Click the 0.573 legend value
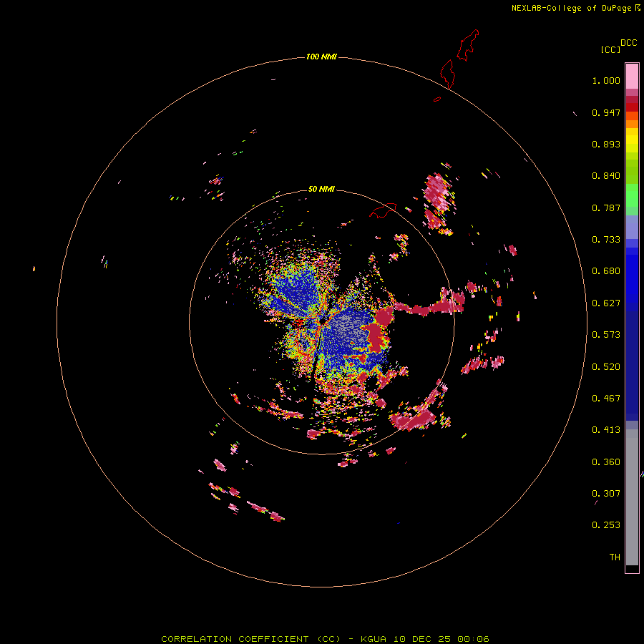The width and height of the screenshot is (644, 644). [606, 335]
